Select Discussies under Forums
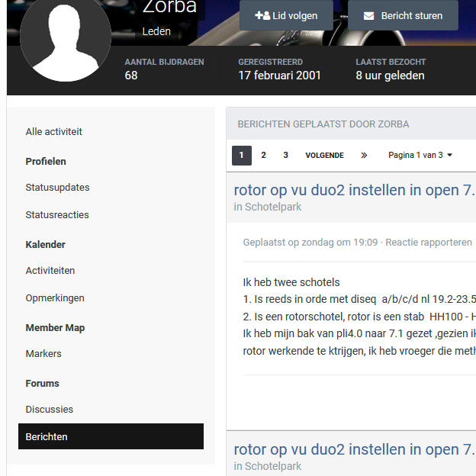Viewport: 476px width, 476px height. [x=49, y=409]
